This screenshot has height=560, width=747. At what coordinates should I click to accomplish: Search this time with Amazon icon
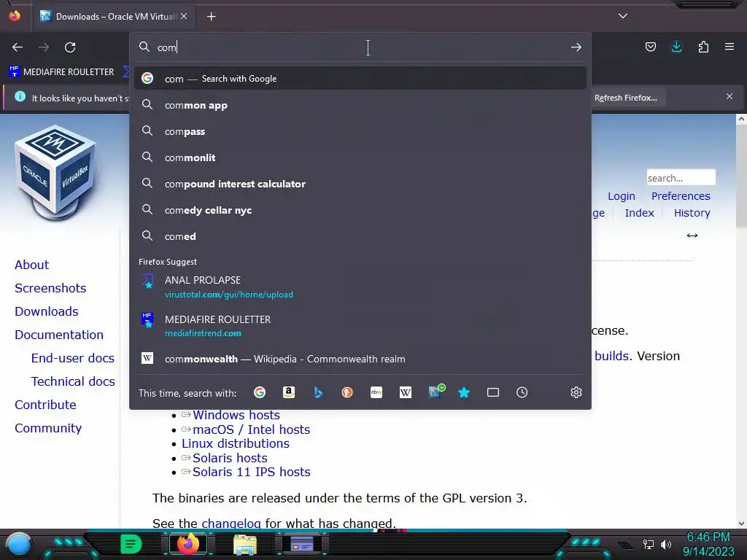coord(289,392)
